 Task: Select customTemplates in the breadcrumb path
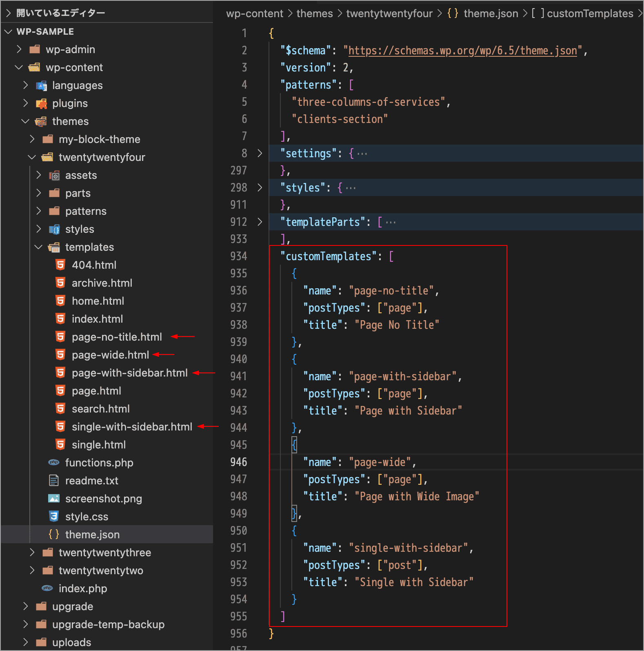point(590,13)
